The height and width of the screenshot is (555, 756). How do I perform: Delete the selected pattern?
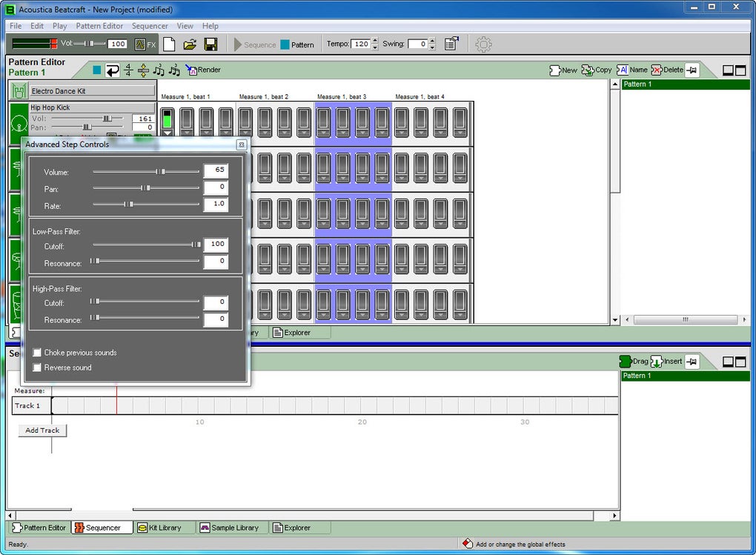click(667, 70)
